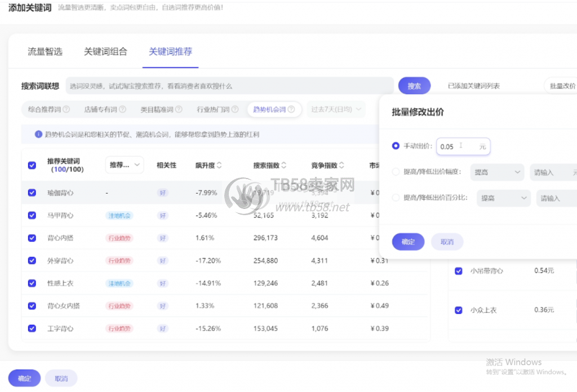Image resolution: width=577 pixels, height=392 pixels.
Task: Uncheck the 瑜伽背心 keyword row
Action: [x=32, y=193]
